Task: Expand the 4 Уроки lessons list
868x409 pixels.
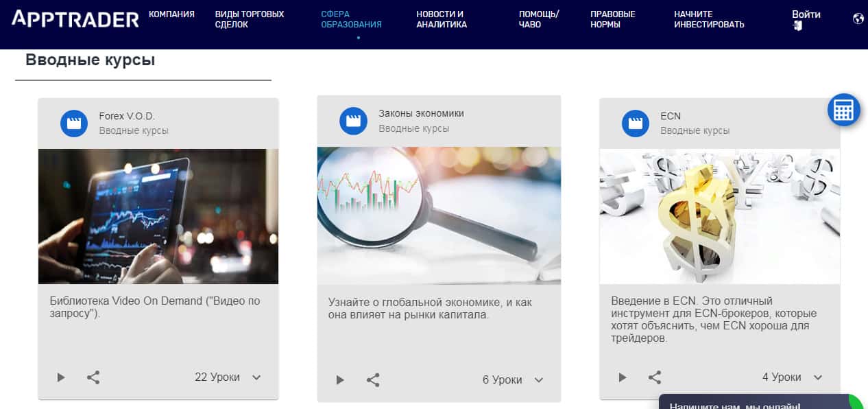Action: point(817,377)
